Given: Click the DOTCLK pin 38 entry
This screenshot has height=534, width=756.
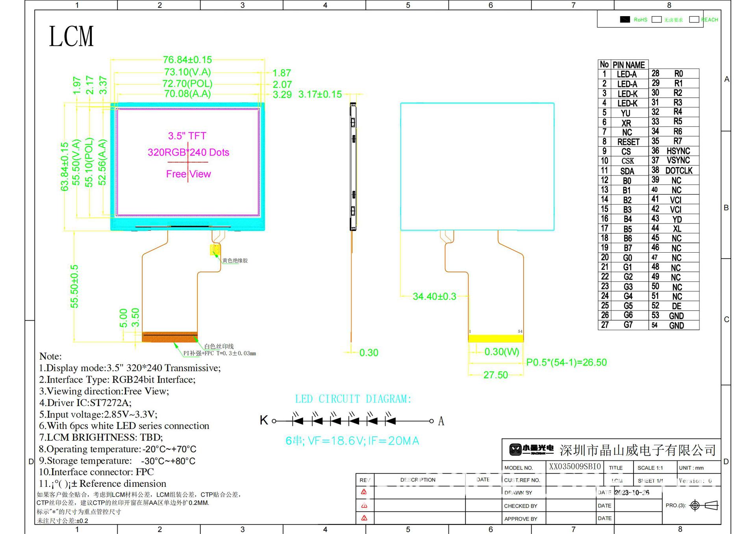Looking at the screenshot, I should [678, 171].
